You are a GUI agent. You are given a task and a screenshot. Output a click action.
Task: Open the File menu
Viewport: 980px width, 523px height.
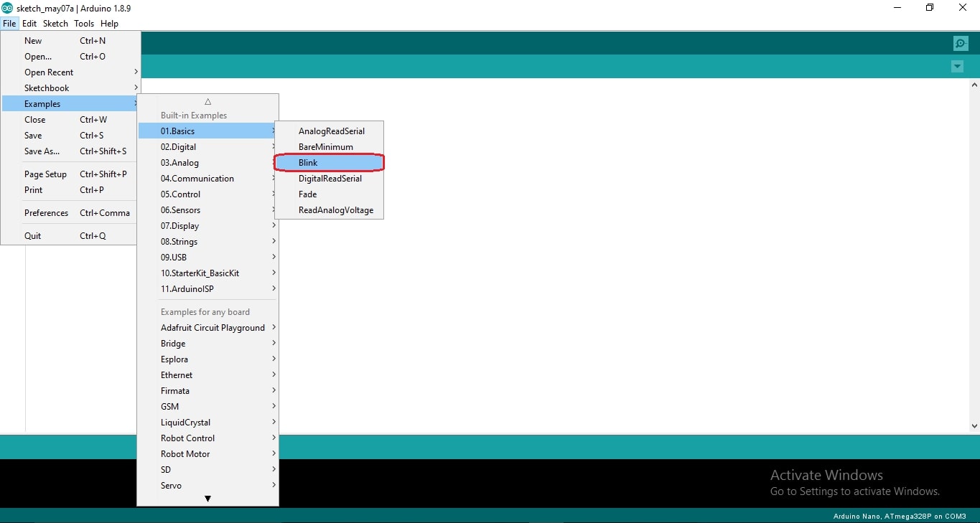9,24
